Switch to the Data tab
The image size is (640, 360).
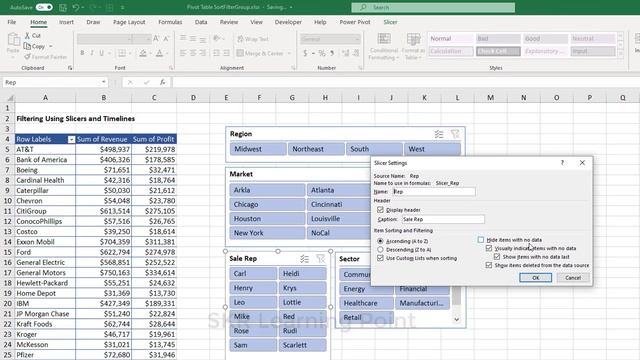[201, 22]
